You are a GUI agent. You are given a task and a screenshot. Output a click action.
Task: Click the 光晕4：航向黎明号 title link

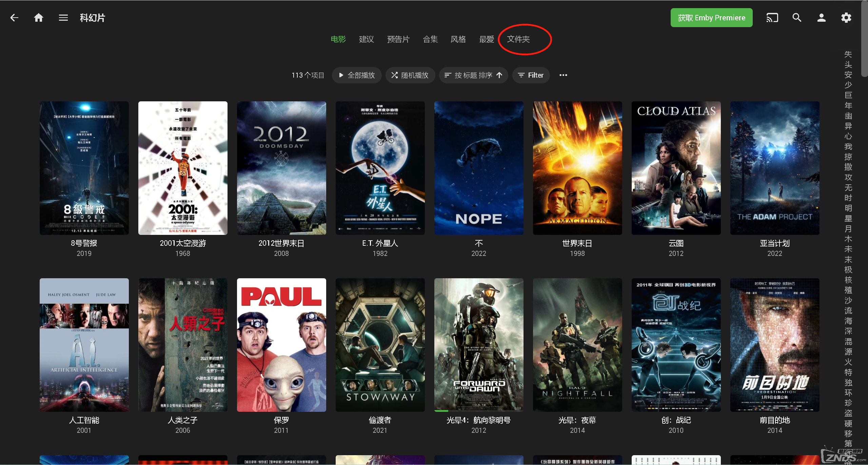[x=479, y=420]
